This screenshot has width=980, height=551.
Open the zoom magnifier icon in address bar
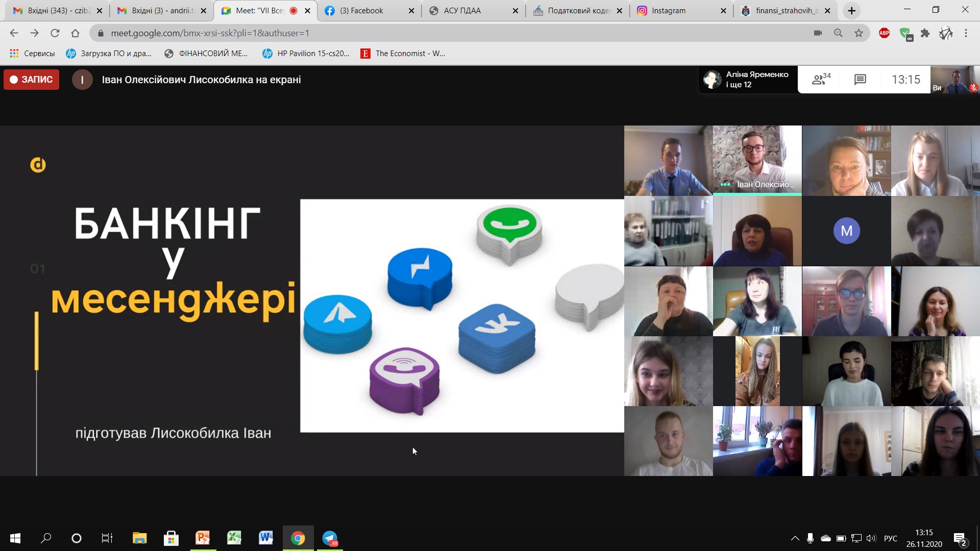(838, 33)
